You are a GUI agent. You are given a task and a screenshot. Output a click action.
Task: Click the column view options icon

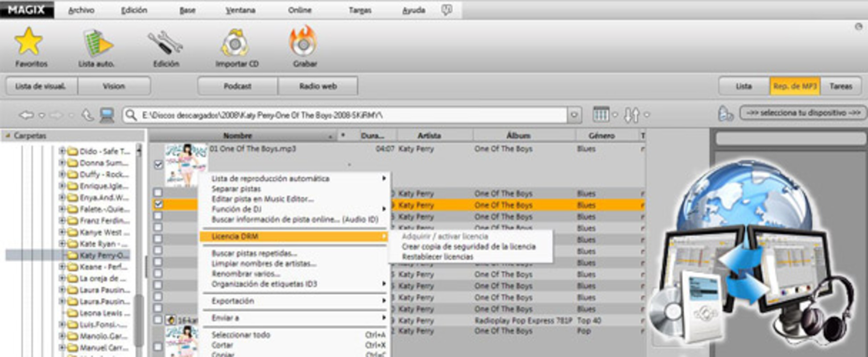pyautogui.click(x=601, y=115)
